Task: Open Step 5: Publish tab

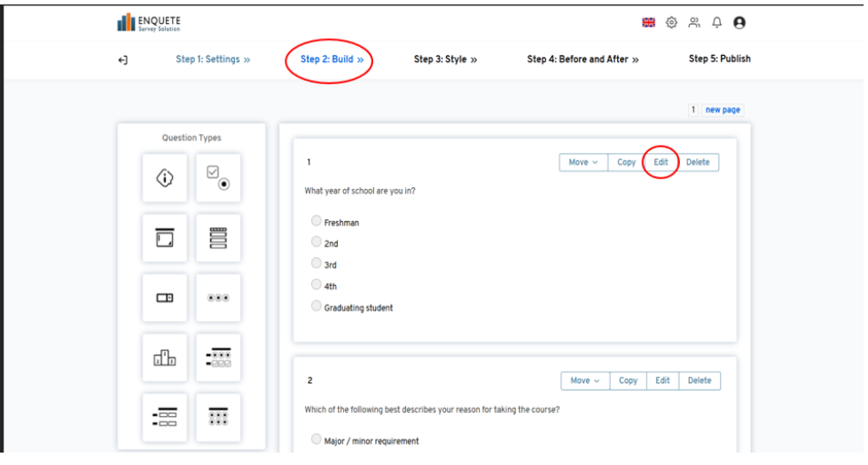Action: pyautogui.click(x=719, y=59)
